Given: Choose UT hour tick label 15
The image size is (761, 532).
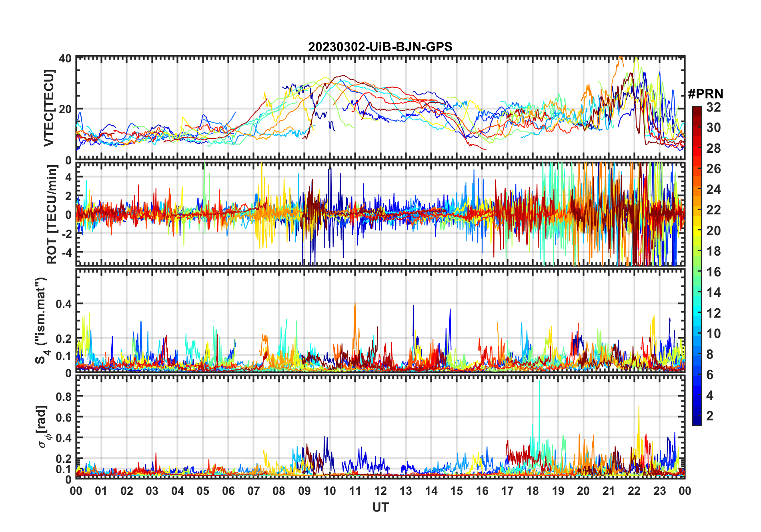Looking at the screenshot, I should (x=457, y=491).
